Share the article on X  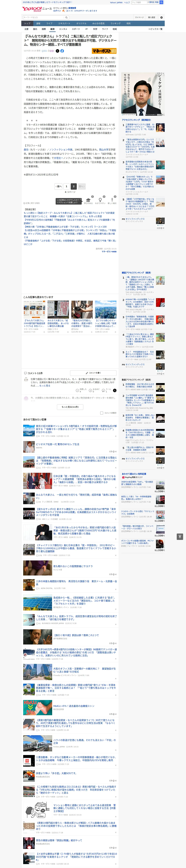(x=57, y=51)
